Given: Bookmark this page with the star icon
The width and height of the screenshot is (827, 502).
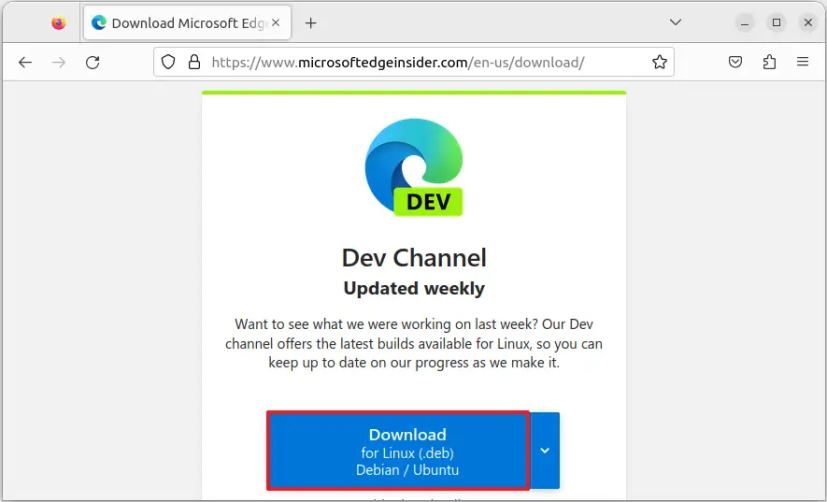Looking at the screenshot, I should tap(659, 62).
